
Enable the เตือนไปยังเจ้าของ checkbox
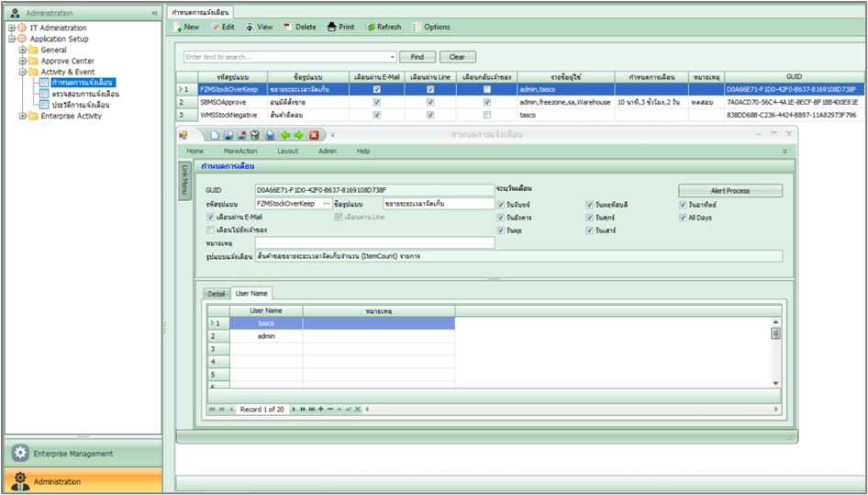point(211,230)
